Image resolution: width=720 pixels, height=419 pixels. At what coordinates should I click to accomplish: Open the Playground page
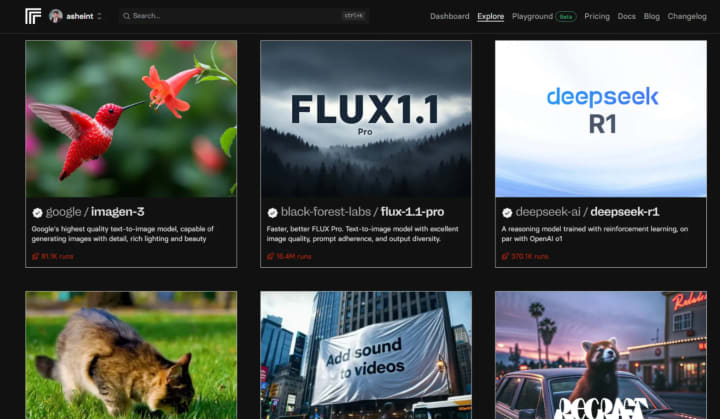[x=532, y=16]
